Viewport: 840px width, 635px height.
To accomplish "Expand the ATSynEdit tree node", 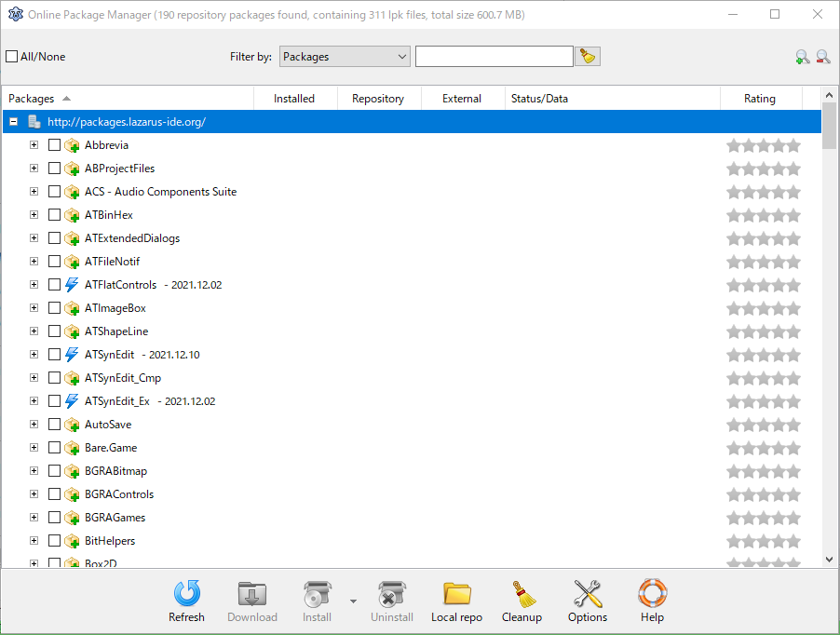I will click(x=34, y=355).
